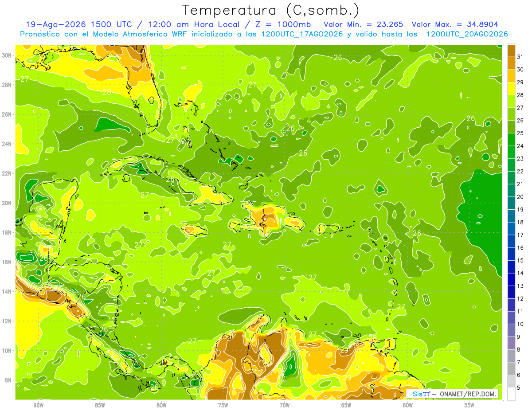Click the SisTT logo text

(x=421, y=394)
